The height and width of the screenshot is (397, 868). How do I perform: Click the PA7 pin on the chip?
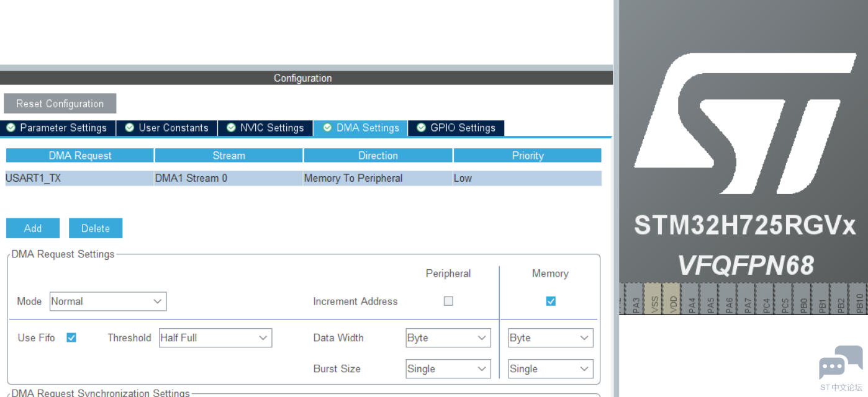click(747, 298)
